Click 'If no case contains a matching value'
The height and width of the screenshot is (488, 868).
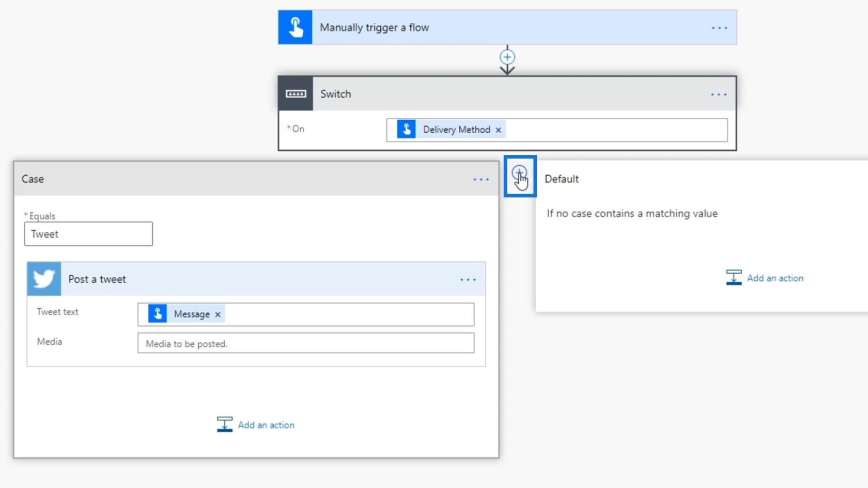pos(632,213)
